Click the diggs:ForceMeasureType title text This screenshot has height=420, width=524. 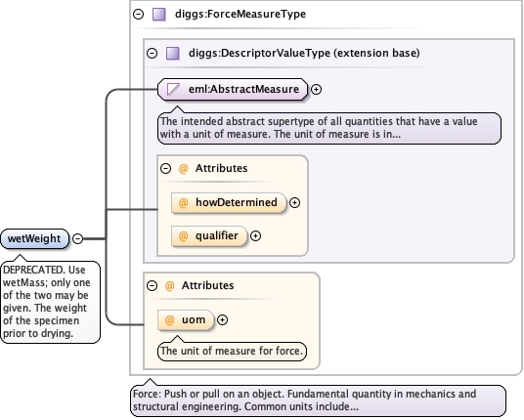click(240, 14)
